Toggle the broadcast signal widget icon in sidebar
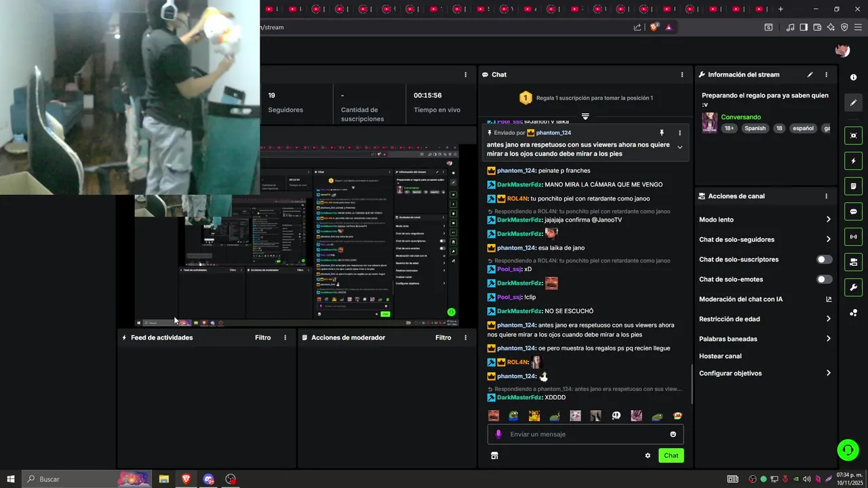 coord(853,237)
